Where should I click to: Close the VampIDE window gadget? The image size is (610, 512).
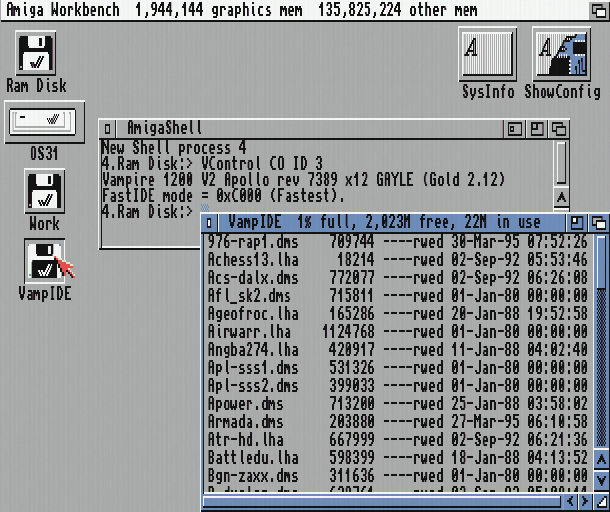pos(209,223)
